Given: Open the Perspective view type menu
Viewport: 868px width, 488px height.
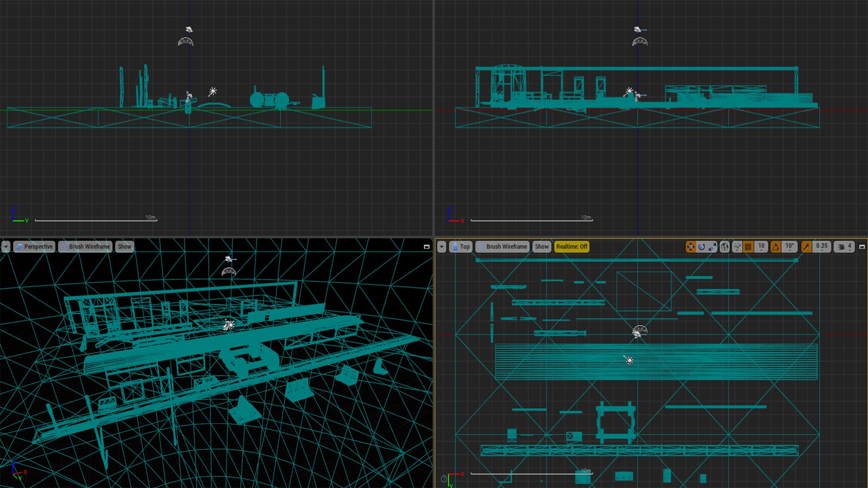Looking at the screenshot, I should [34, 247].
